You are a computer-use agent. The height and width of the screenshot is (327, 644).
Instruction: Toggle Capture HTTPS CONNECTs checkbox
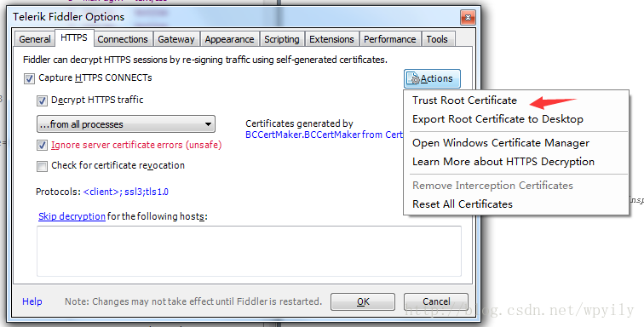coord(29,78)
